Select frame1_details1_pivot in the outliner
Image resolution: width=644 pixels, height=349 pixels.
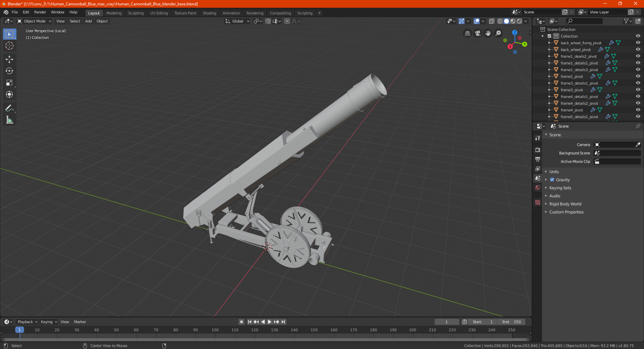click(x=579, y=63)
